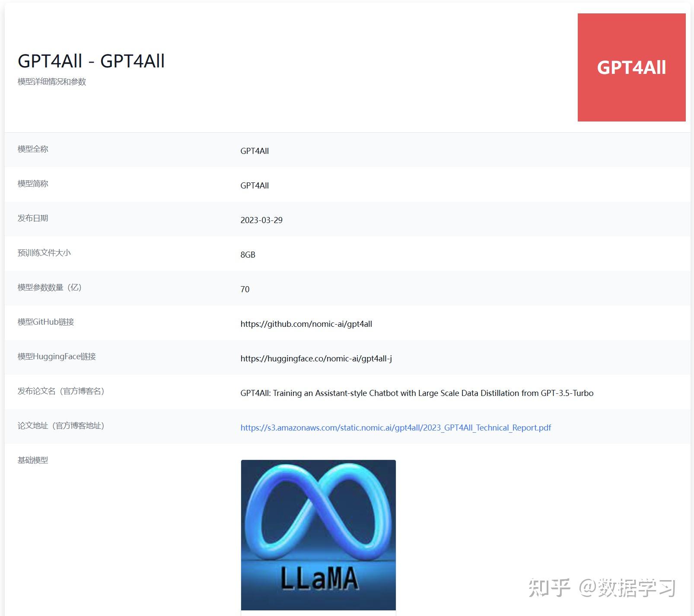Screen dimensions: 694x616
Task: Click the 基础模型 row label
Action: (x=32, y=460)
